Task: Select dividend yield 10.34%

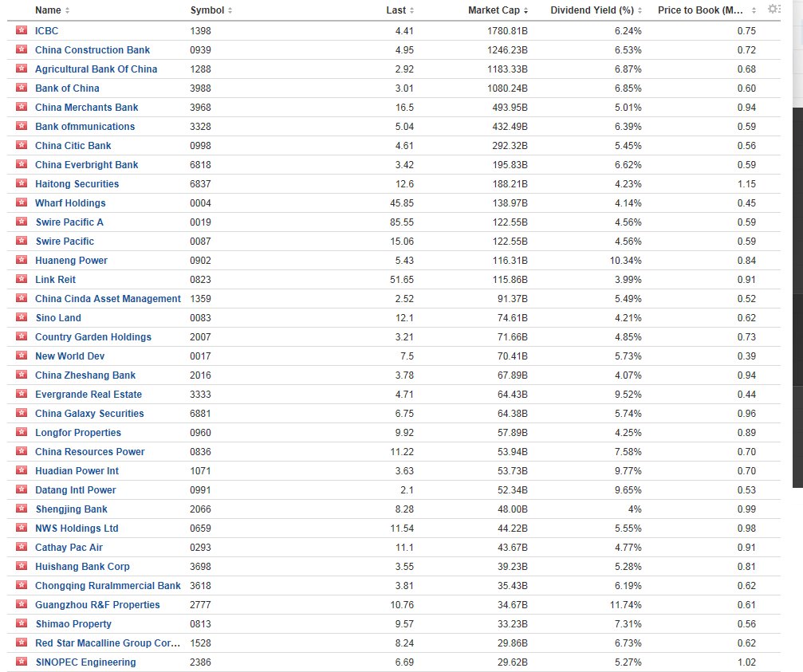Action: click(x=625, y=260)
